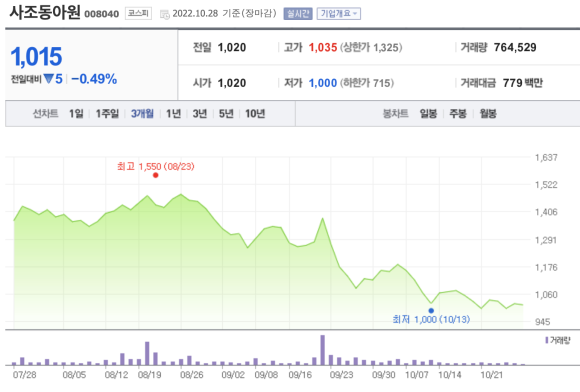Click the -0.49% change value
The image size is (580, 392).
pyautogui.click(x=94, y=79)
